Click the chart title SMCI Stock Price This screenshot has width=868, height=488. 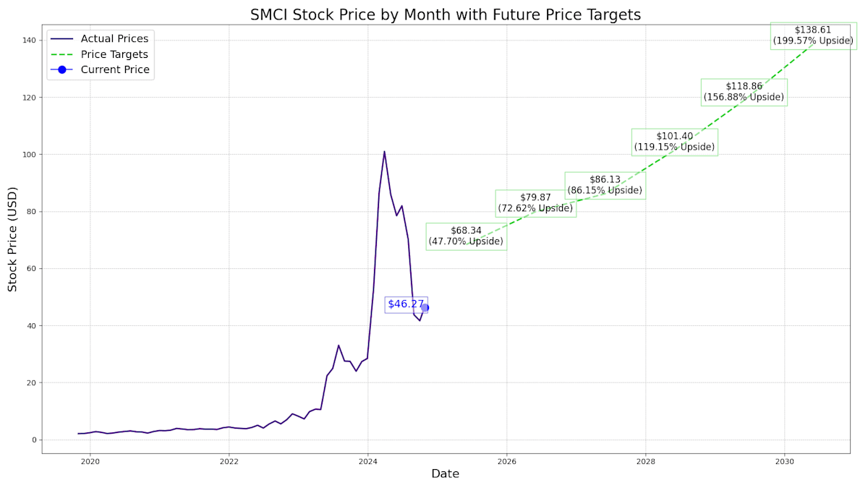[445, 14]
